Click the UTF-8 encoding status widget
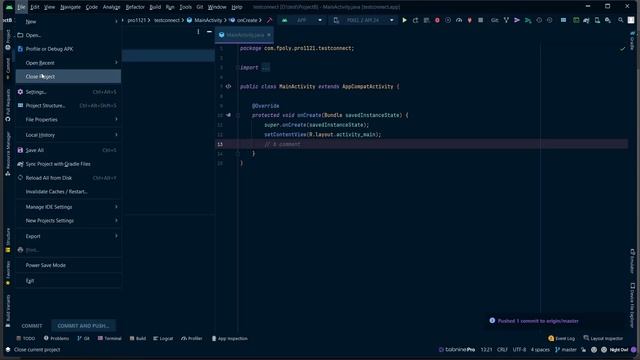 point(519,350)
